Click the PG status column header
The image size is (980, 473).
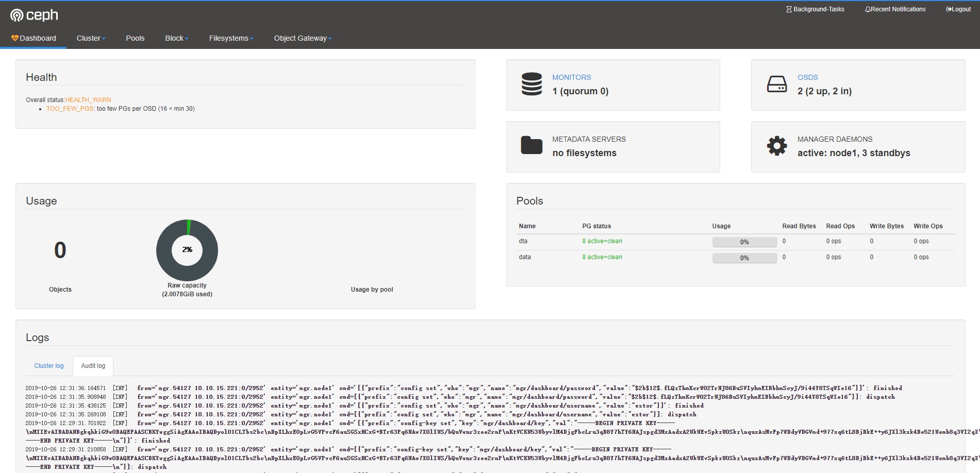click(x=596, y=226)
